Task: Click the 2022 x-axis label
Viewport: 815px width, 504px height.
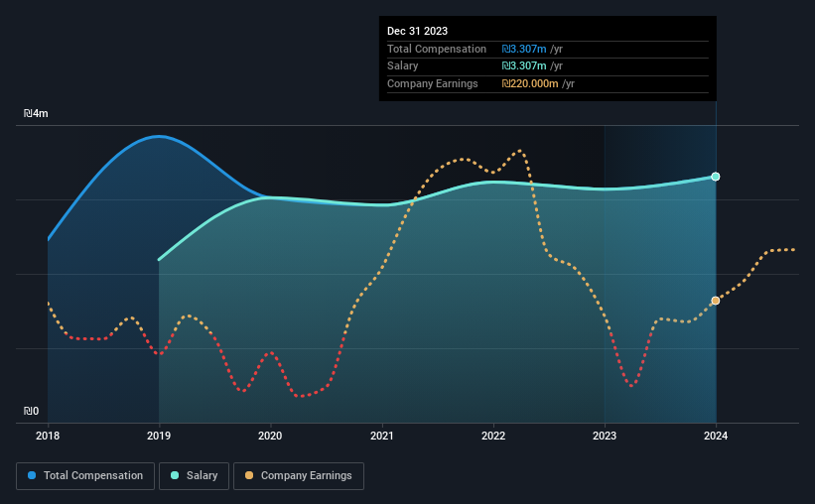Action: (493, 436)
